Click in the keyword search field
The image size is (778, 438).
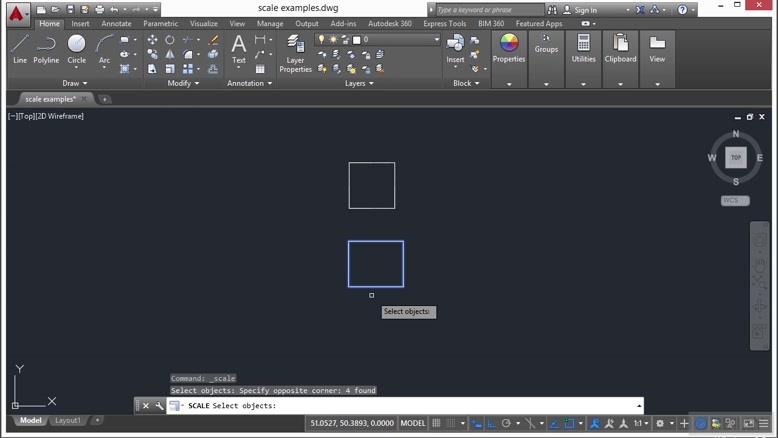pos(489,10)
